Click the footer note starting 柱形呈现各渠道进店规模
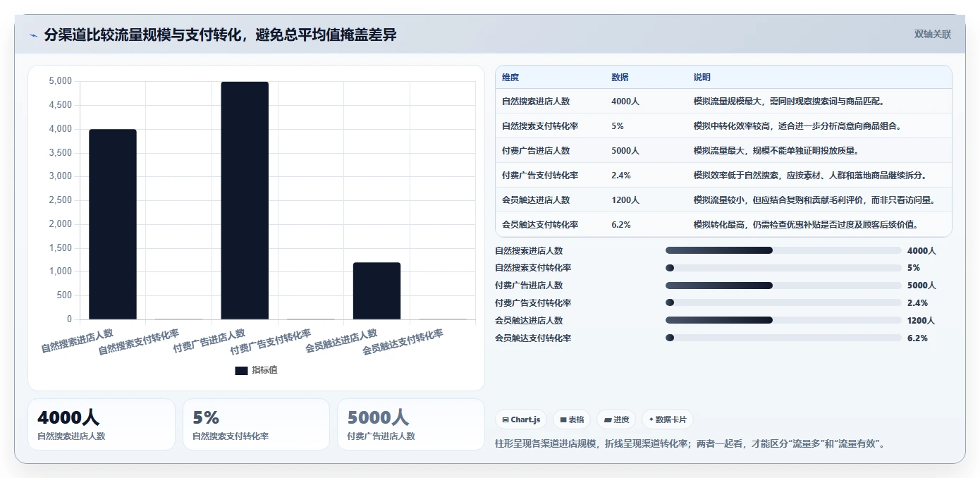980x478 pixels. 691,443
